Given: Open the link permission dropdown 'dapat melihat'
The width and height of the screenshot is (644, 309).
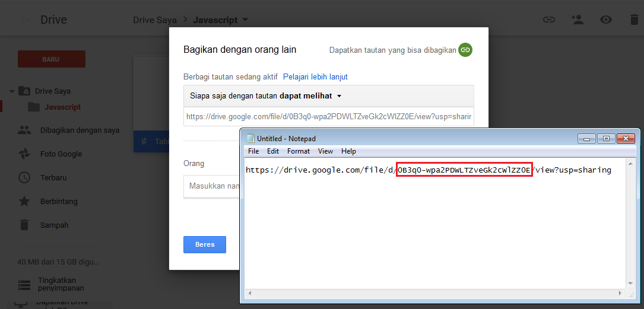Looking at the screenshot, I should (329, 96).
